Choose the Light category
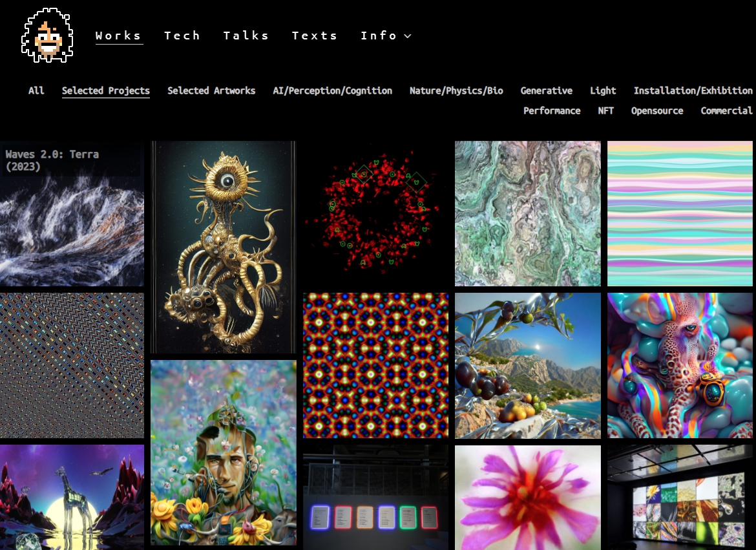Screen dimensions: 756x550 (603, 90)
